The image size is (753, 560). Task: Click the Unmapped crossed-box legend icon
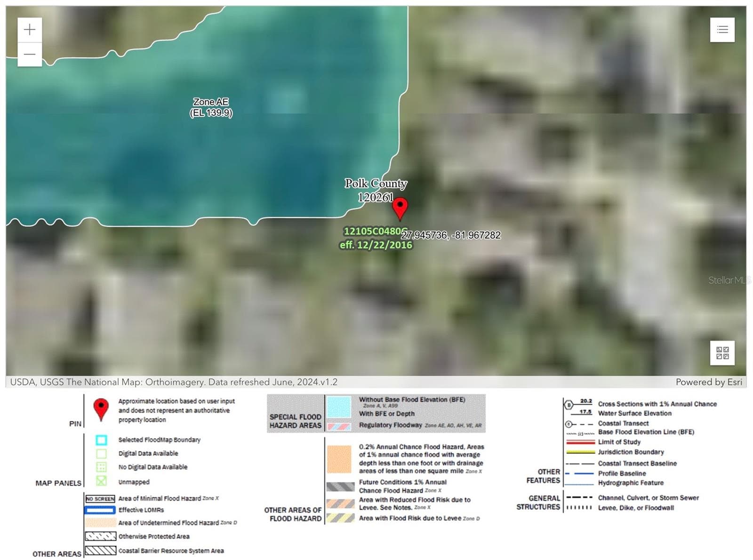tap(101, 481)
